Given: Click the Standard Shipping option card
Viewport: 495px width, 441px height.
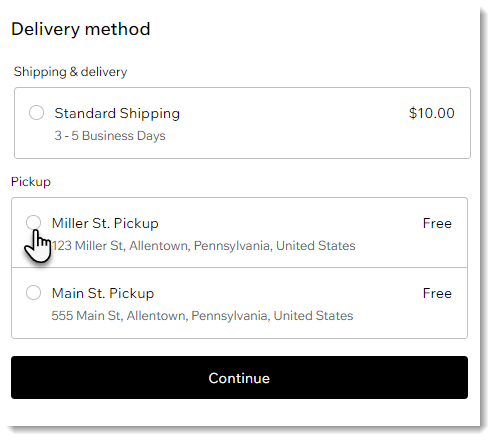Looking at the screenshot, I should click(x=242, y=123).
